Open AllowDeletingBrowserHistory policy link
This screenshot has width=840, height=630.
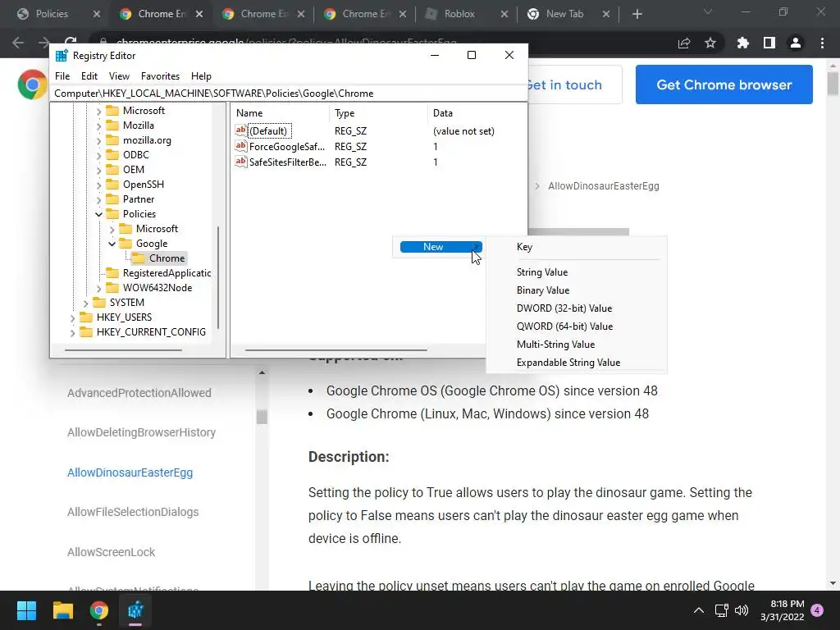141,432
